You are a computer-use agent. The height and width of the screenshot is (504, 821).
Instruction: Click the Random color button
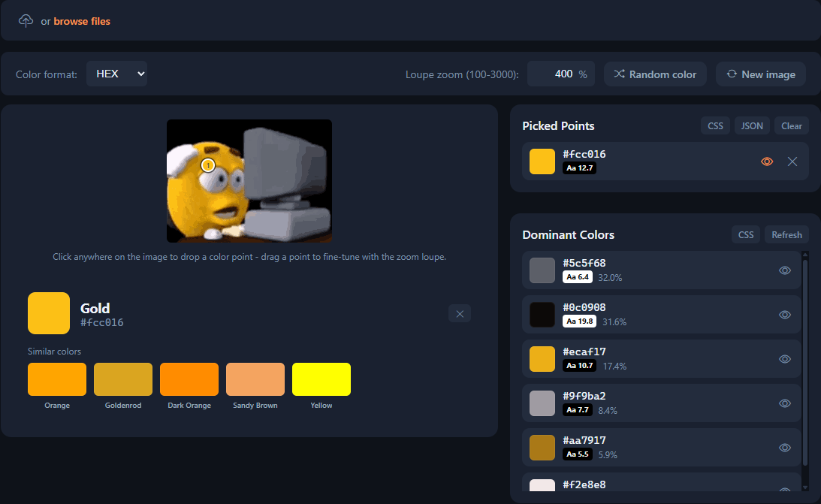coord(655,74)
